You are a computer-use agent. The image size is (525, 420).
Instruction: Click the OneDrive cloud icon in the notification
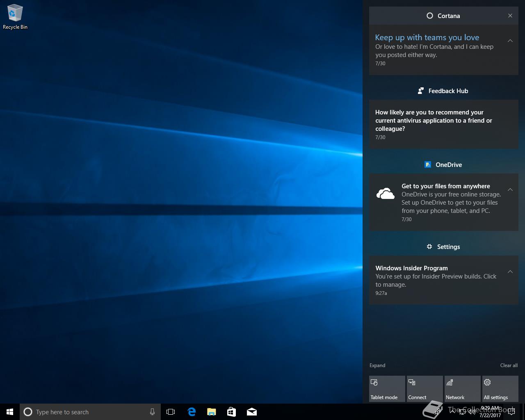(386, 194)
